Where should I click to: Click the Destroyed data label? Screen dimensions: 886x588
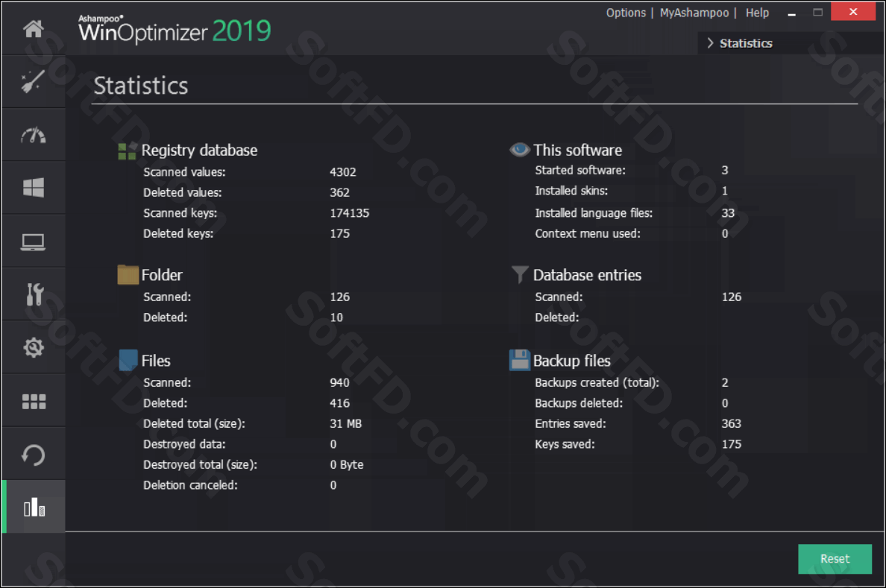tap(184, 444)
